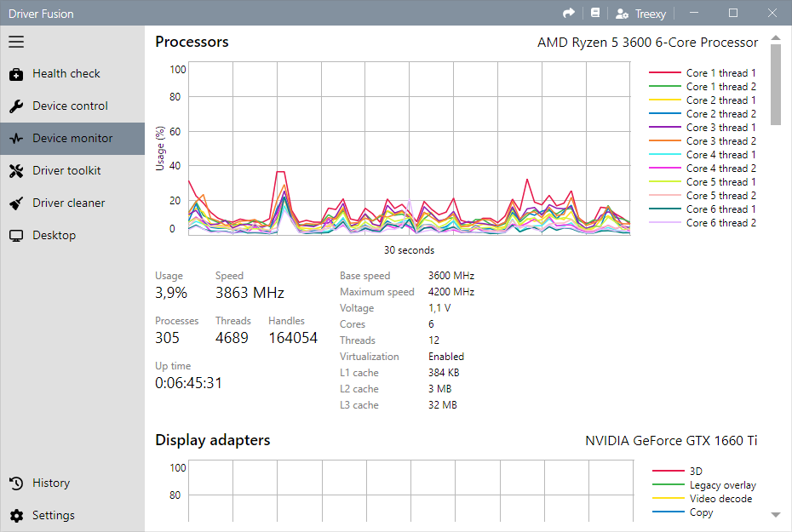Click the Driver cleaner broom icon
Screen dimensions: 792x532
pos(16,203)
